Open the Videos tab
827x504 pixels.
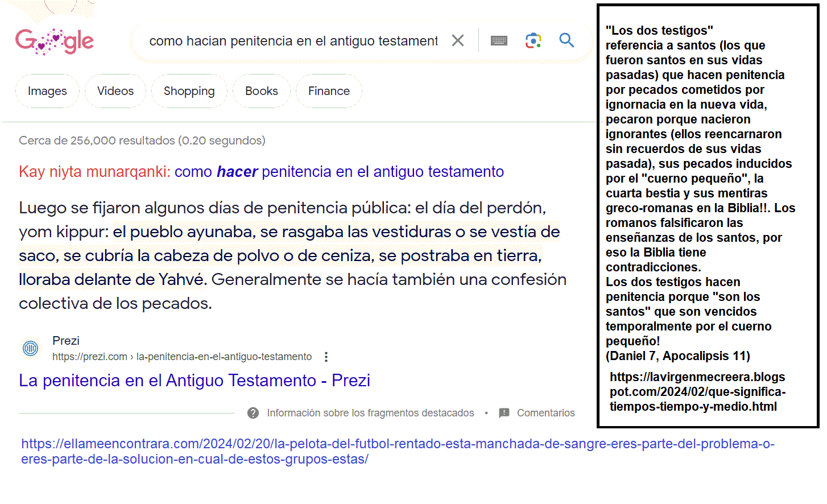click(115, 91)
